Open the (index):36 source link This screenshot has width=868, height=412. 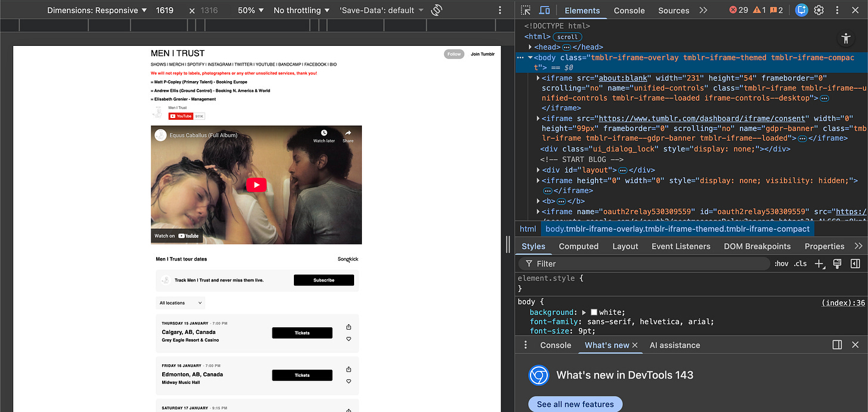843,303
